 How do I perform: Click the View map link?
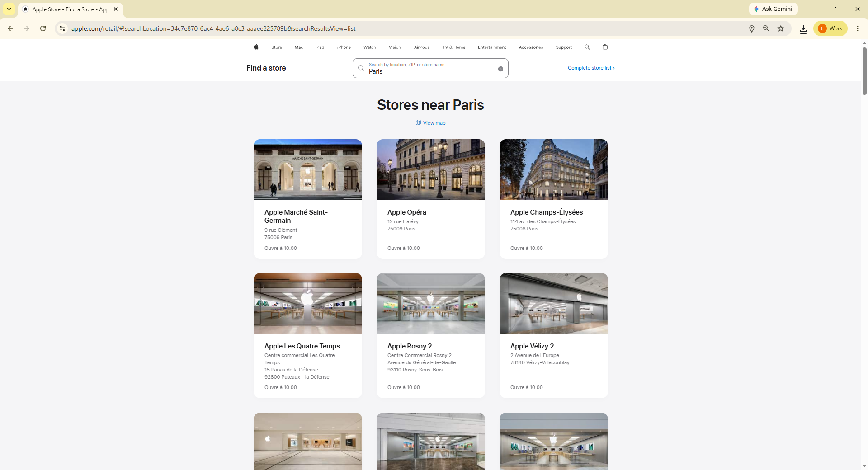[434, 123]
